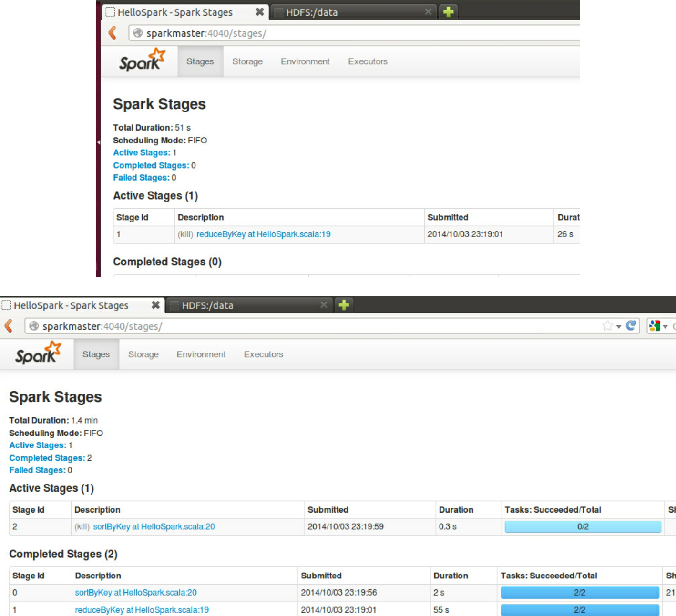Click the Active Stages link in the upper window

pos(142,152)
